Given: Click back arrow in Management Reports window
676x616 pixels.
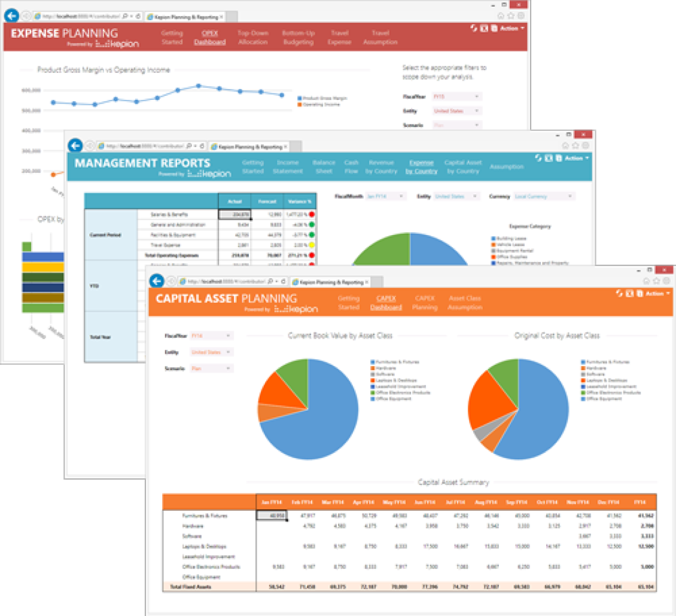Looking at the screenshot, I should [x=75, y=145].
